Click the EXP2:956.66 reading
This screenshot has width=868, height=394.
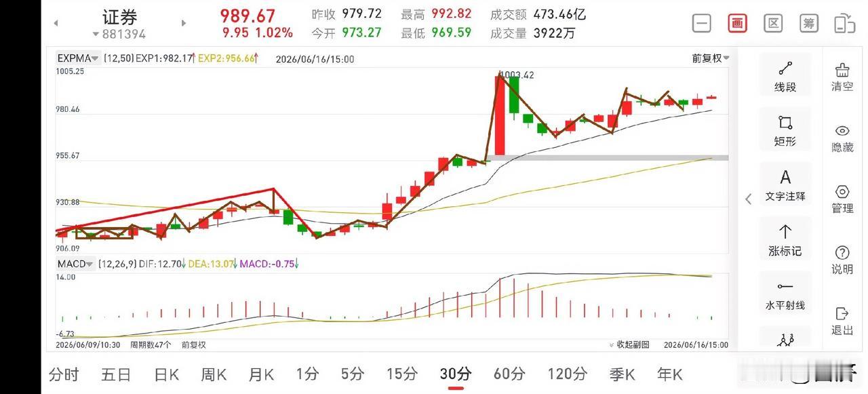(226, 58)
